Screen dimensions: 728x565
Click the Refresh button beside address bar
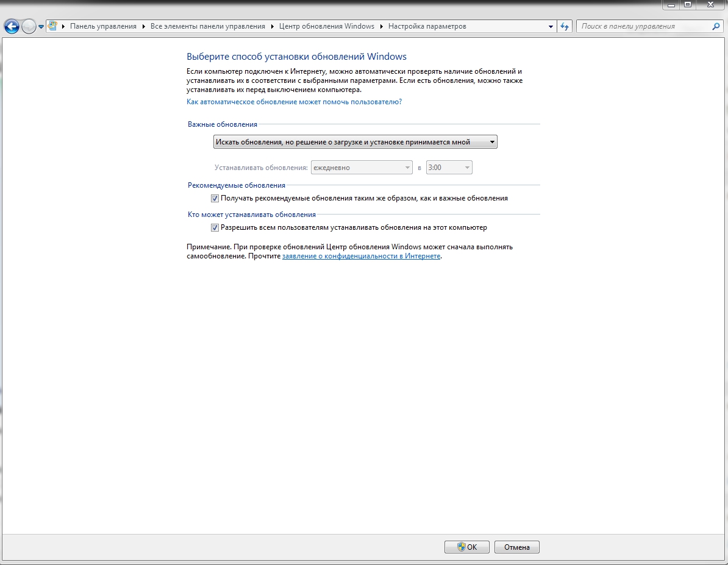pos(565,26)
